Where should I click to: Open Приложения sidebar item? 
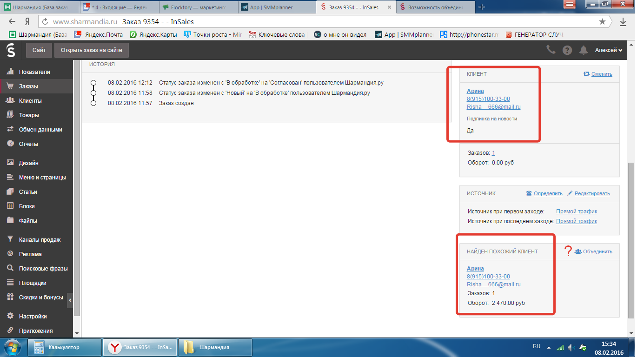point(36,331)
